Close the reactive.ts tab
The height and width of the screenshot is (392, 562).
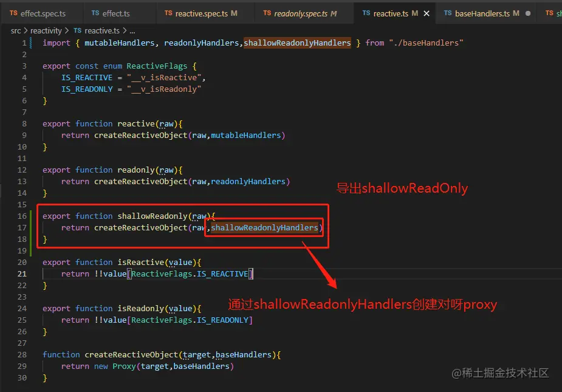(x=427, y=13)
